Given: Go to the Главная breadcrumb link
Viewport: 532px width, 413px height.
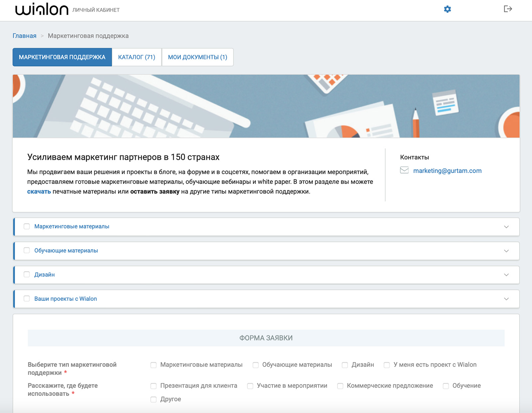Looking at the screenshot, I should tap(25, 36).
